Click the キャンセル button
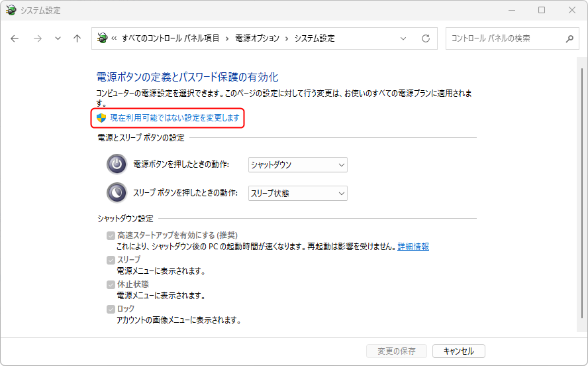The height and width of the screenshot is (366, 588). pyautogui.click(x=459, y=351)
